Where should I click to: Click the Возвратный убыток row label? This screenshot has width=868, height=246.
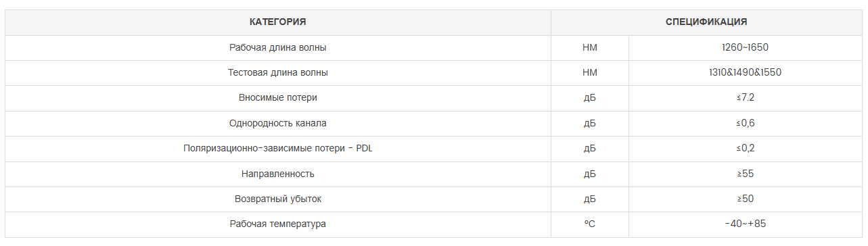(x=278, y=199)
